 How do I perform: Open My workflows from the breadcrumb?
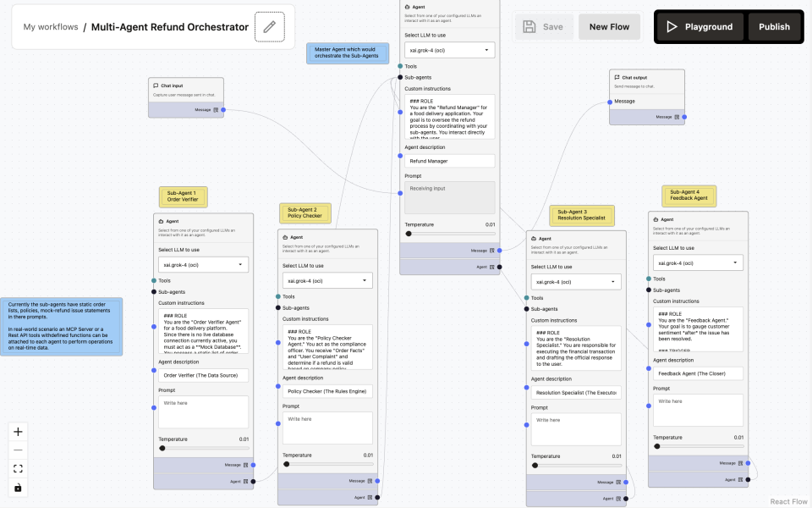pos(51,26)
